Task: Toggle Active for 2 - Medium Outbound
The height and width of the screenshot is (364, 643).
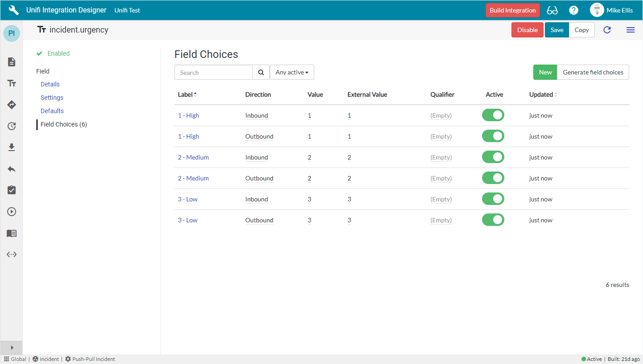Action: (x=493, y=178)
